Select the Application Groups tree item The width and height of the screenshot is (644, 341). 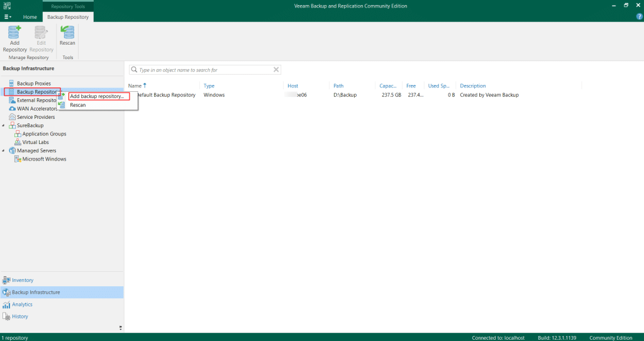point(45,134)
